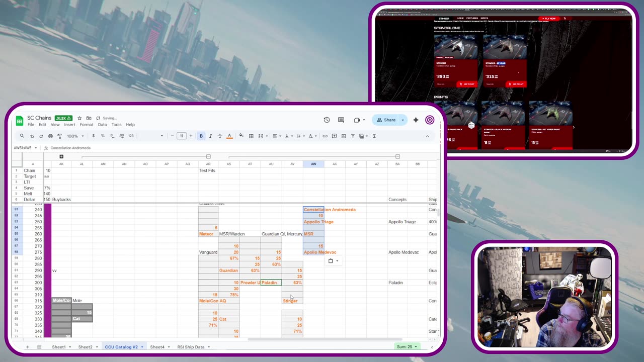
Task: Insert a chart from toolbar
Action: [344, 136]
